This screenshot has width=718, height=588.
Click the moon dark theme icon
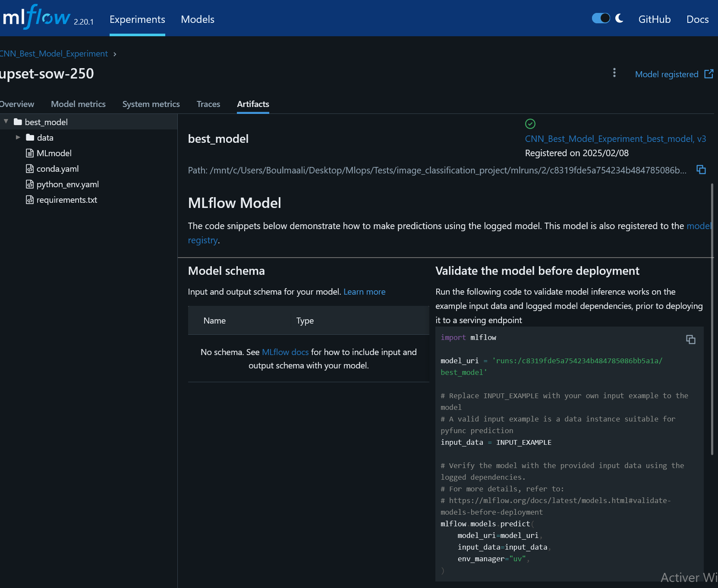[619, 18]
